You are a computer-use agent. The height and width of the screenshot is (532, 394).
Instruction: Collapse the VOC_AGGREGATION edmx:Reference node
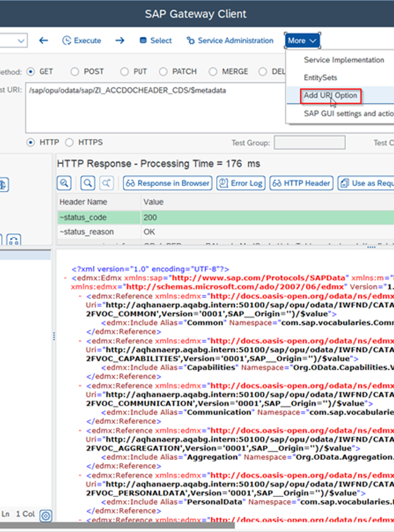pyautogui.click(x=80, y=430)
